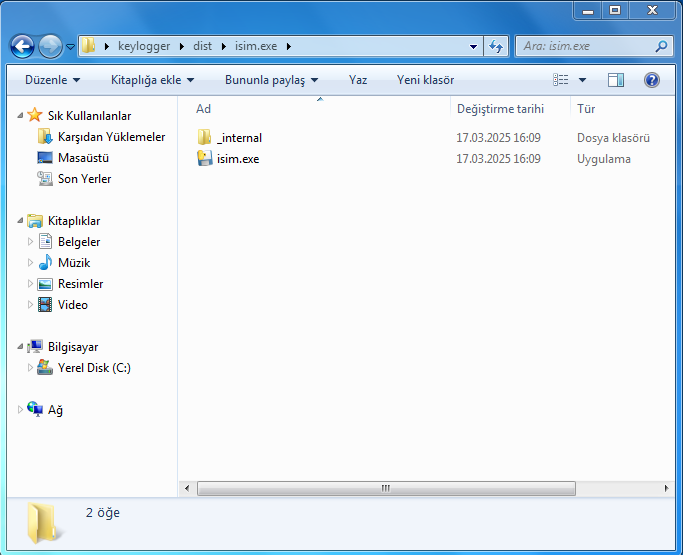Click the Belgeler document icon
This screenshot has width=683, height=555.
45,241
